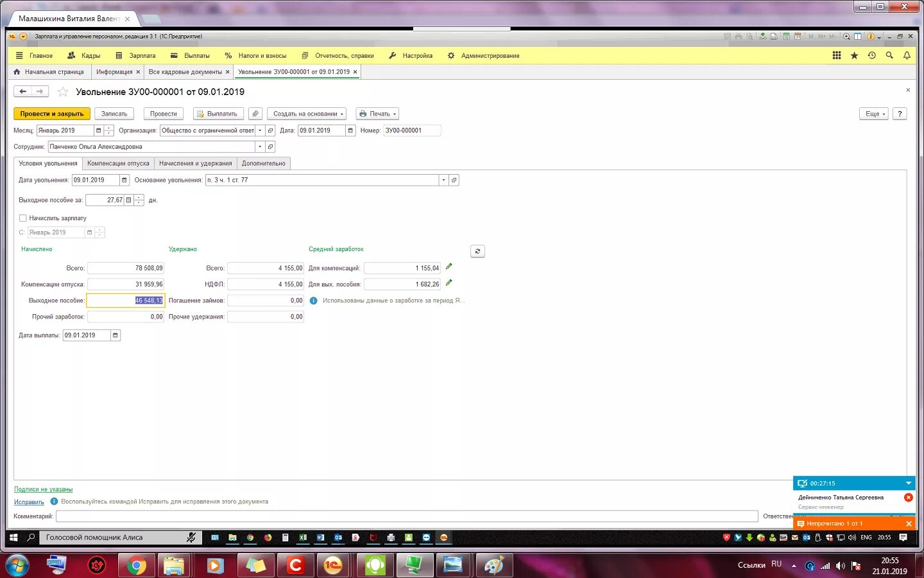Open Главное menu
The image size is (924, 578).
[35, 56]
